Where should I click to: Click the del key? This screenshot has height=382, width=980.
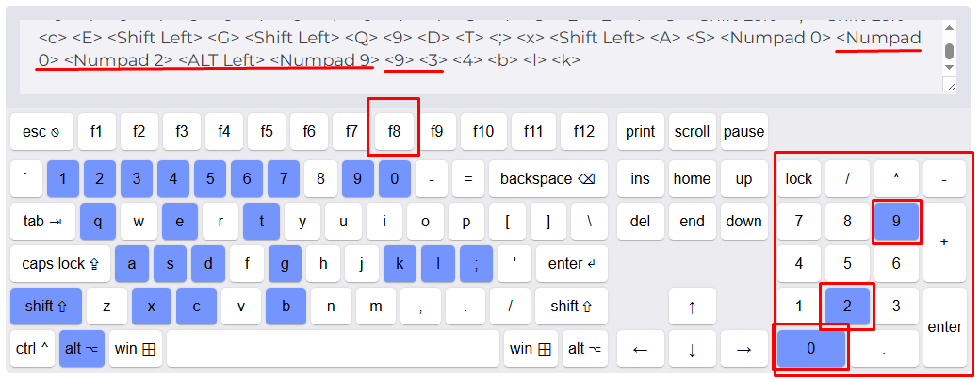tap(640, 222)
